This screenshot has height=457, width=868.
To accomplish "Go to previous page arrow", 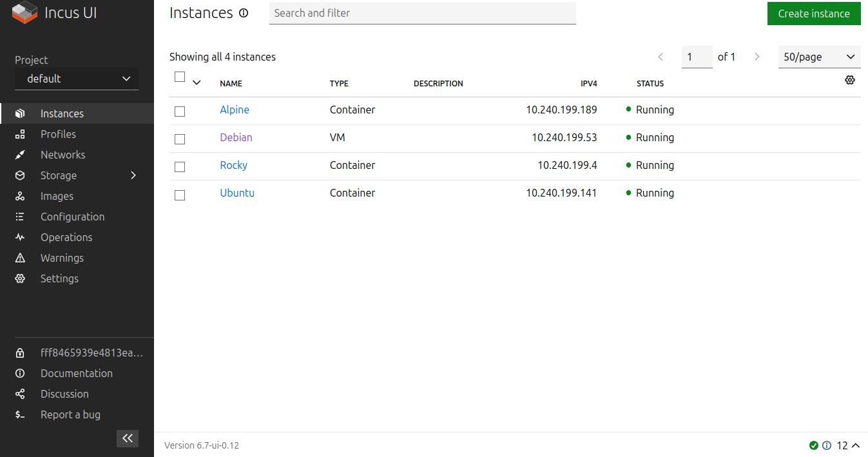I will (x=661, y=57).
